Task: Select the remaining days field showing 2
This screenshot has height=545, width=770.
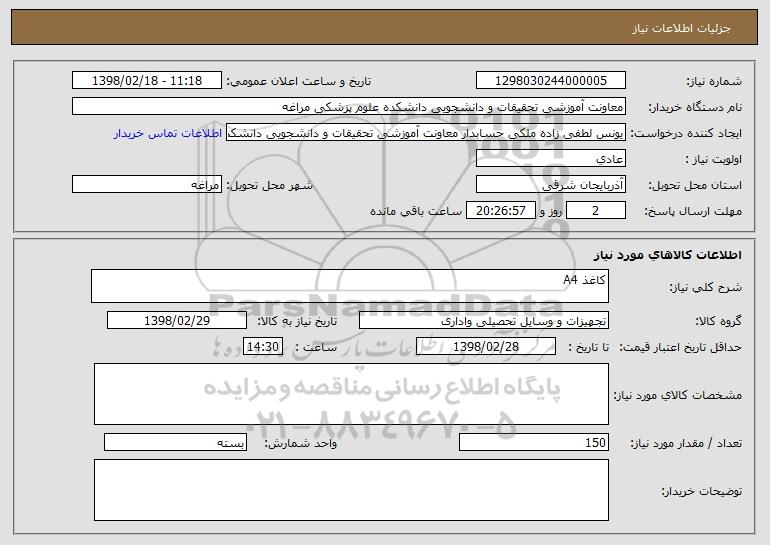Action: pos(596,211)
